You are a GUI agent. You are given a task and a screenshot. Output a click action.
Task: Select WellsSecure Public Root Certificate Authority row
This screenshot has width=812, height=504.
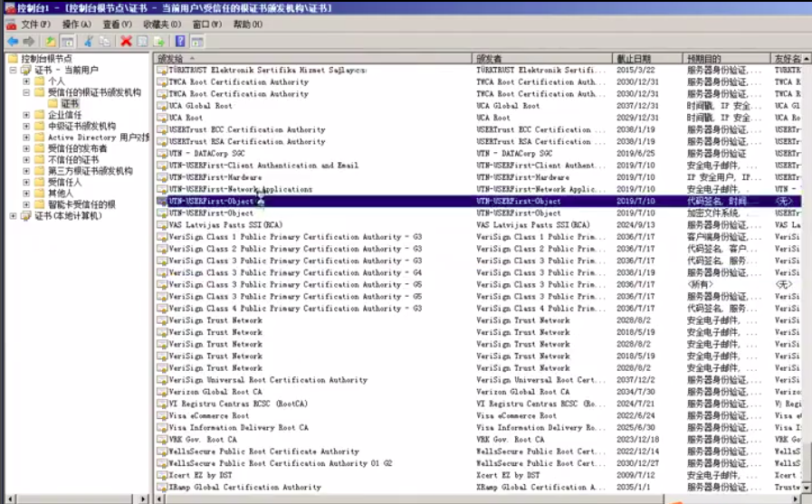coord(478,452)
